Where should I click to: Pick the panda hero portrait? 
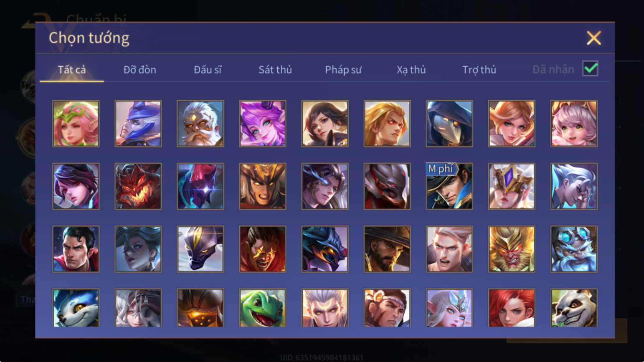[574, 308]
